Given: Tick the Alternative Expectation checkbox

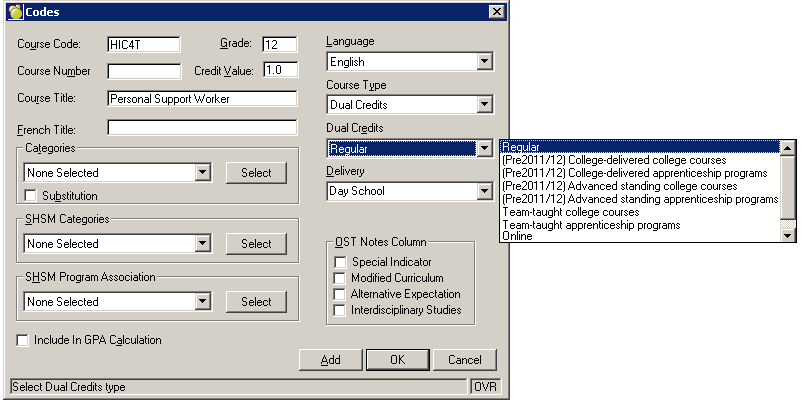Looking at the screenshot, I should (x=340, y=294).
